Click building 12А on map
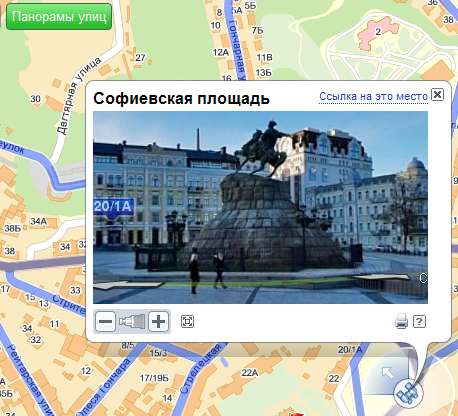 pos(221,52)
